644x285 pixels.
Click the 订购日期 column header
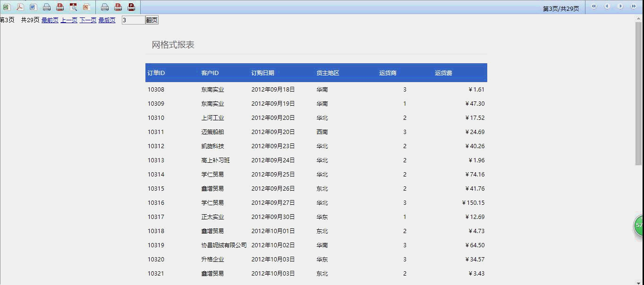tap(263, 73)
